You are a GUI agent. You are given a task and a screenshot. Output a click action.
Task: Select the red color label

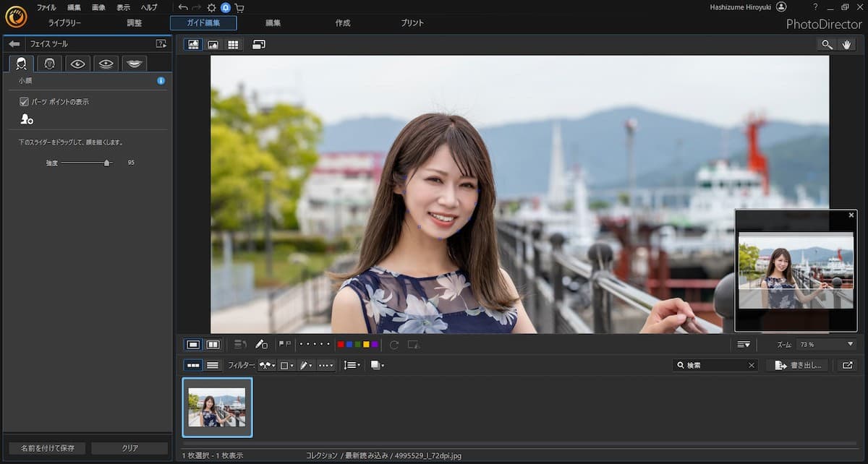tap(341, 345)
